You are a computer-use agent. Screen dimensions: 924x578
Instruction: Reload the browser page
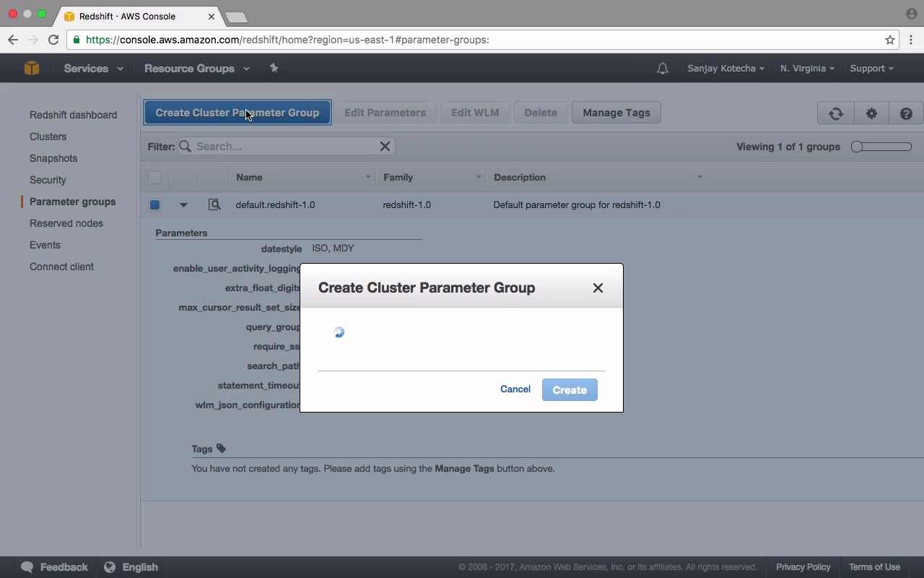pyautogui.click(x=53, y=40)
